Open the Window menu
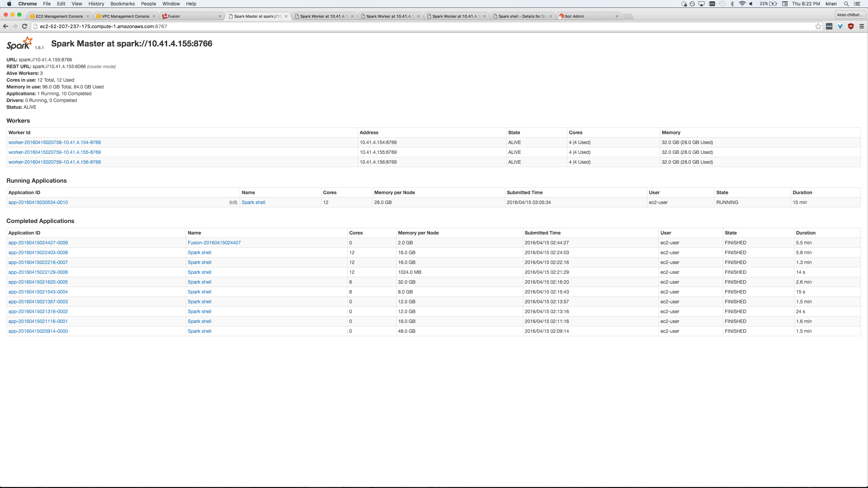The image size is (868, 488). pyautogui.click(x=171, y=4)
